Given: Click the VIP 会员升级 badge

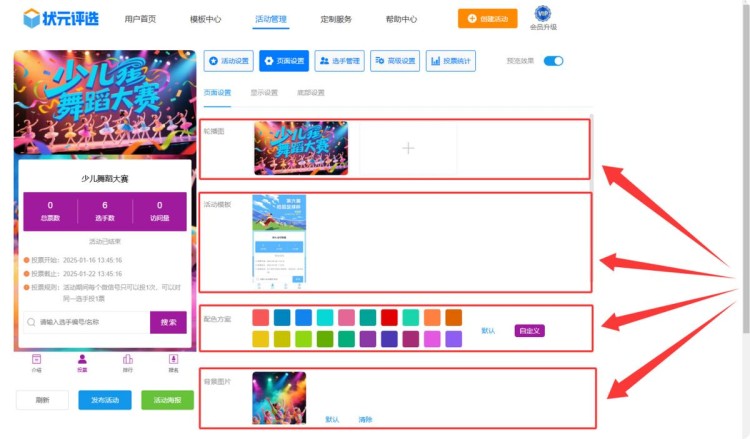Looking at the screenshot, I should click(543, 17).
